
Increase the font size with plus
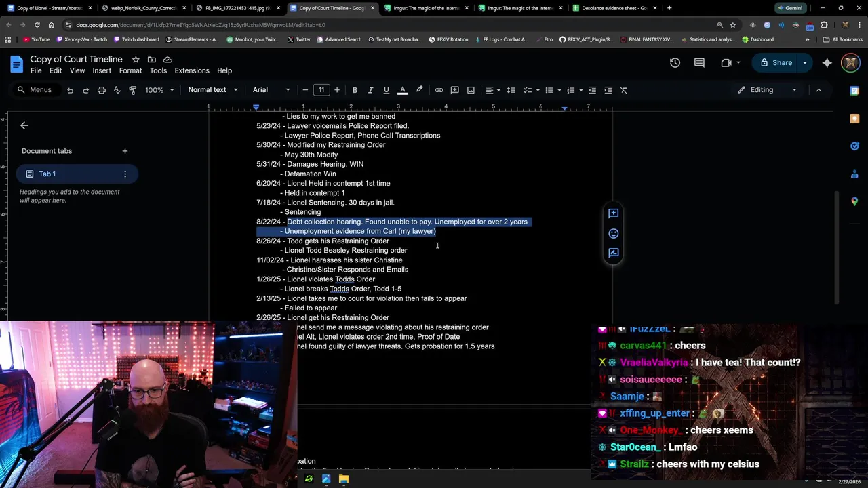pyautogui.click(x=337, y=90)
